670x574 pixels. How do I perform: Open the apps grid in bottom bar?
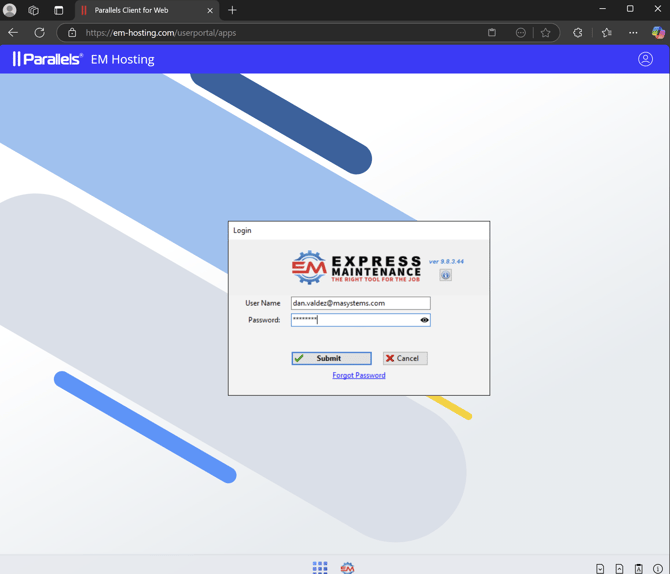320,567
